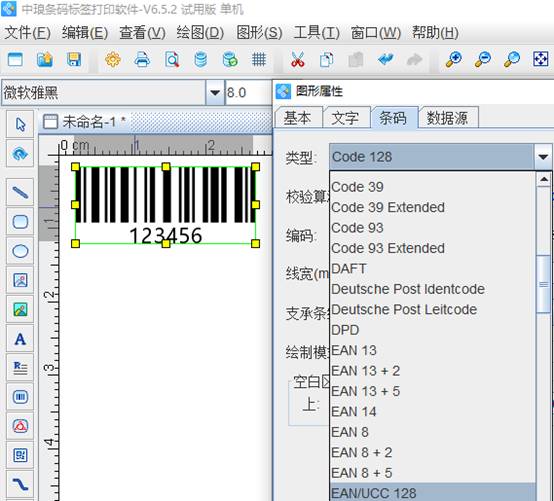
Task: Select the curve drawing tool
Action: click(20, 484)
